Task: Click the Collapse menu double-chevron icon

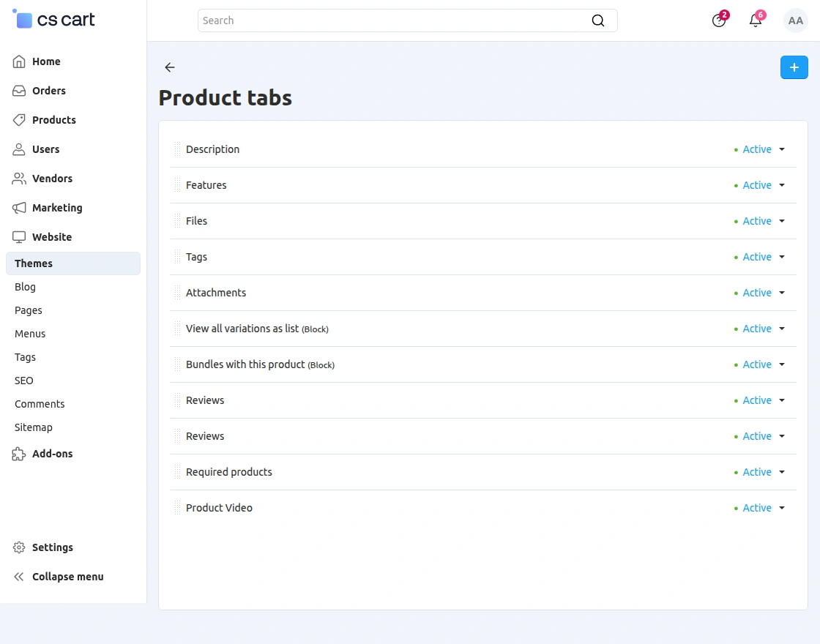Action: point(19,577)
